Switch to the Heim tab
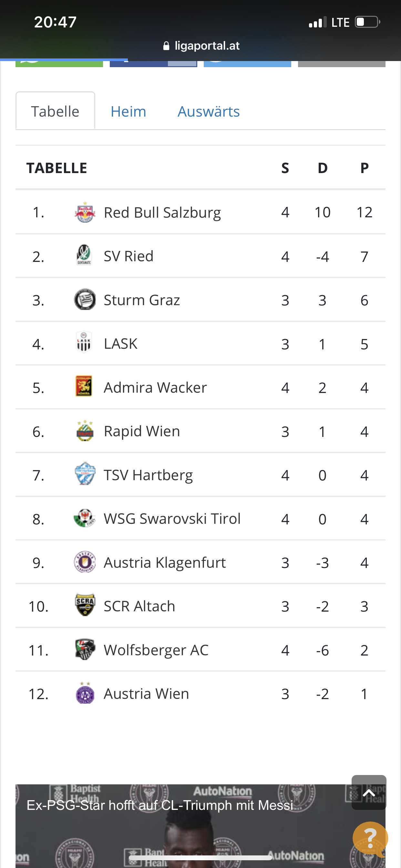This screenshot has height=868, width=401. 129,111
